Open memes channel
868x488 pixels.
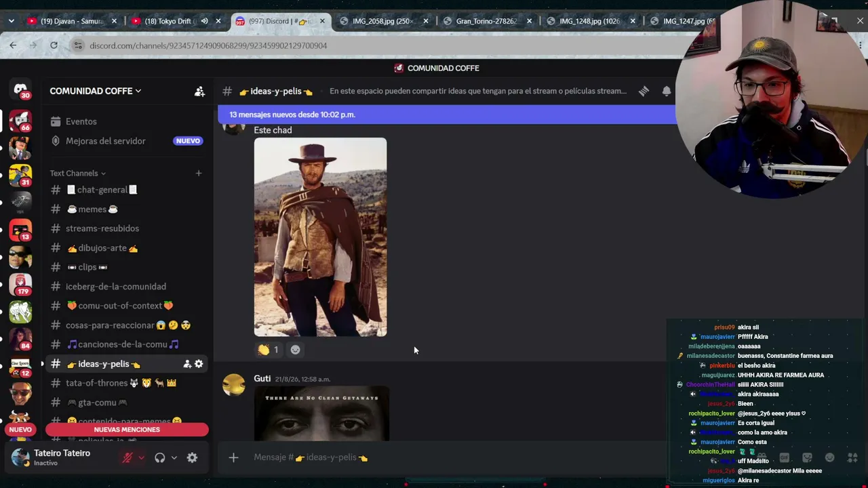point(127,209)
